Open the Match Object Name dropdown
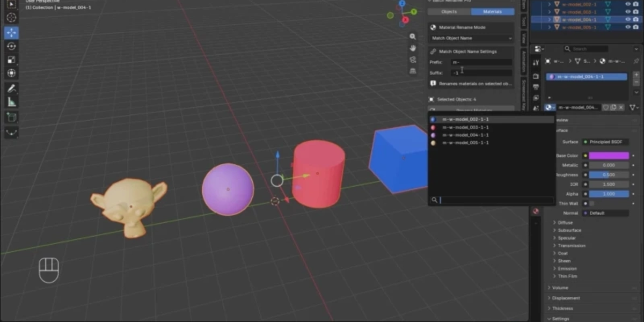This screenshot has height=322, width=644. coord(472,38)
